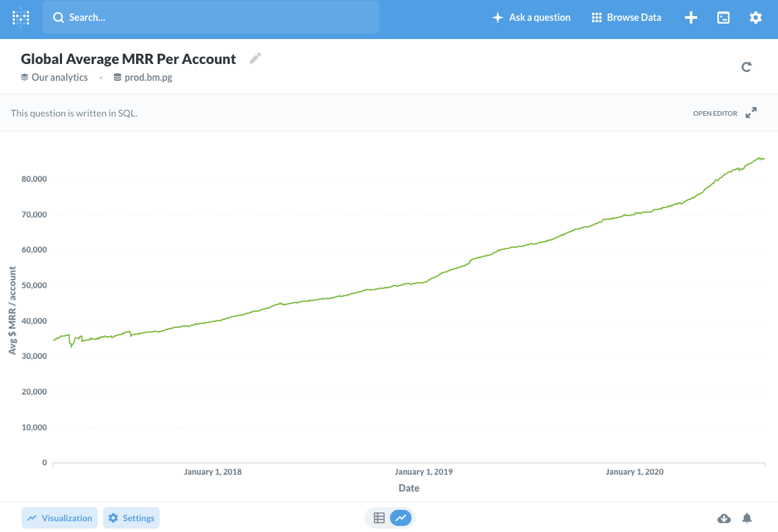
Task: Toggle the chart Settings panel
Action: coord(131,518)
